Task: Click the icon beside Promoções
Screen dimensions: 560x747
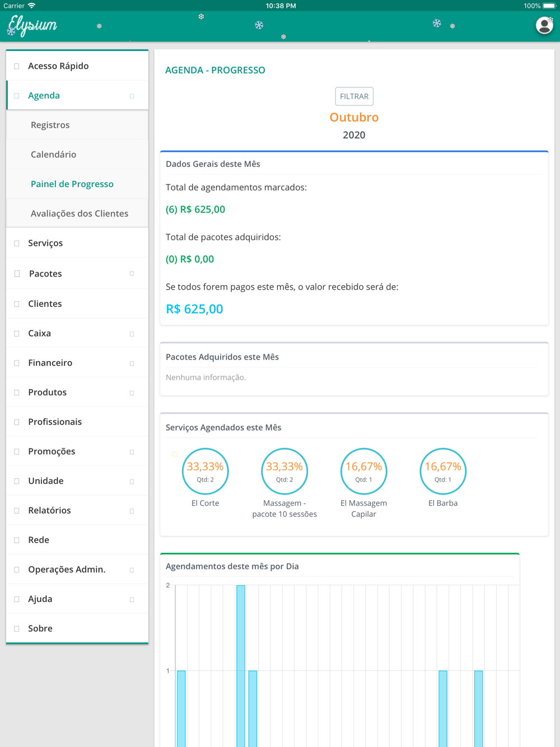Action: pos(17,452)
